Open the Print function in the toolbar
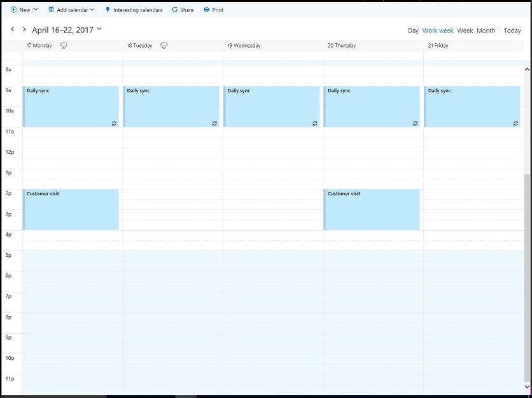The height and width of the screenshot is (398, 532). coord(213,10)
